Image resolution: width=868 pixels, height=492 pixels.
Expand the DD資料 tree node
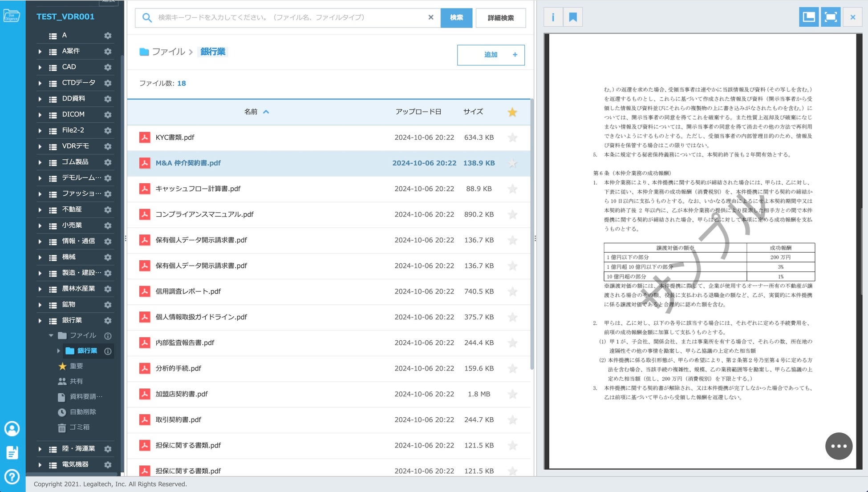point(40,99)
